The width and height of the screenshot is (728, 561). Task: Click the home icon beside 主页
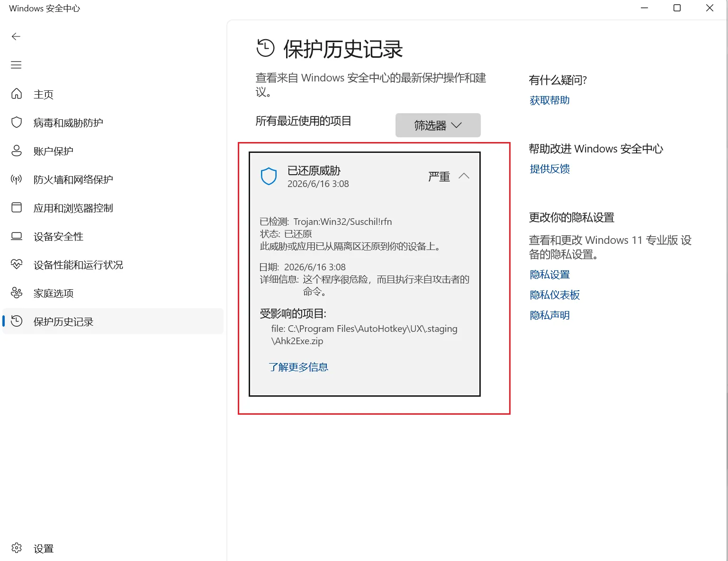[x=17, y=94]
